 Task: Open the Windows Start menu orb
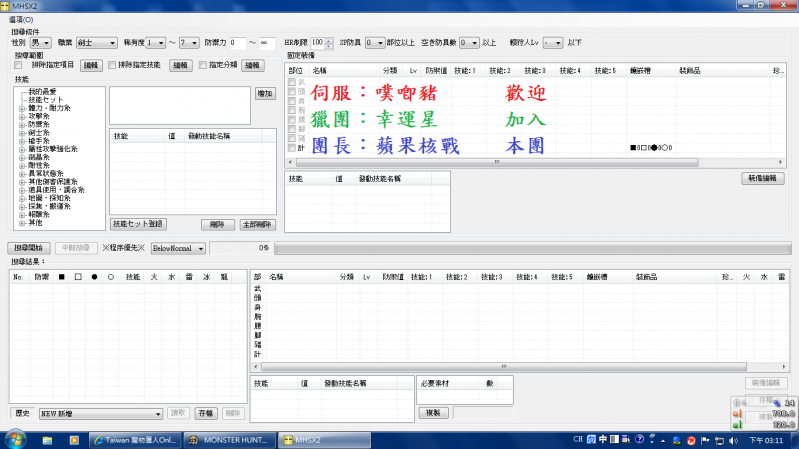(x=15, y=439)
